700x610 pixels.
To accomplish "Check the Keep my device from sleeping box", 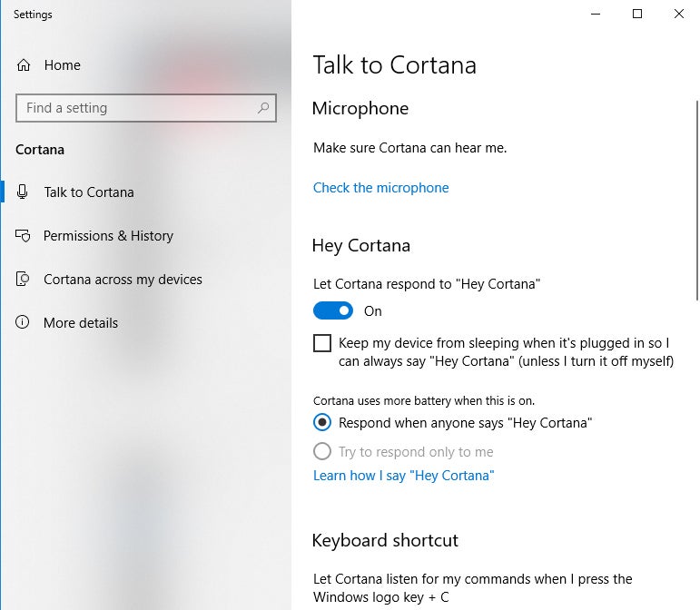I will pyautogui.click(x=322, y=344).
